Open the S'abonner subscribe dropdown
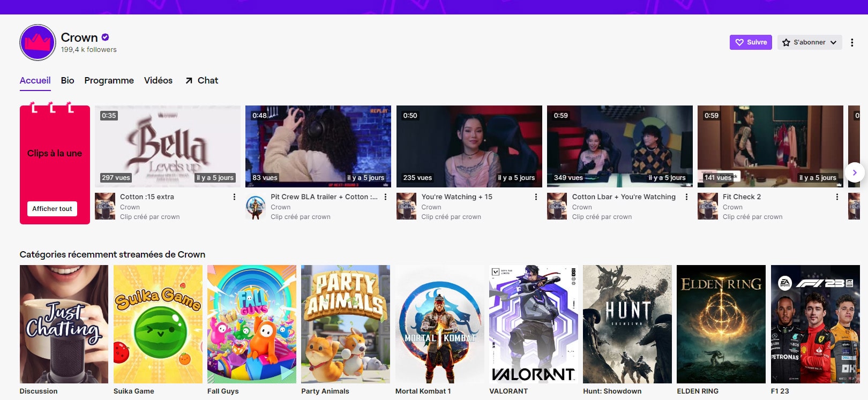Viewport: 868px width, 400px height. click(810, 42)
